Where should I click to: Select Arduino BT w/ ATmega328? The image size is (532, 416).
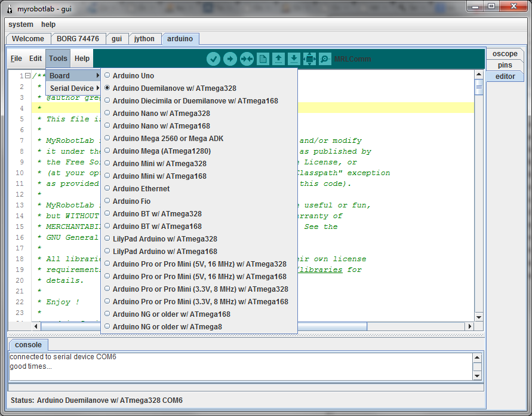(199, 214)
